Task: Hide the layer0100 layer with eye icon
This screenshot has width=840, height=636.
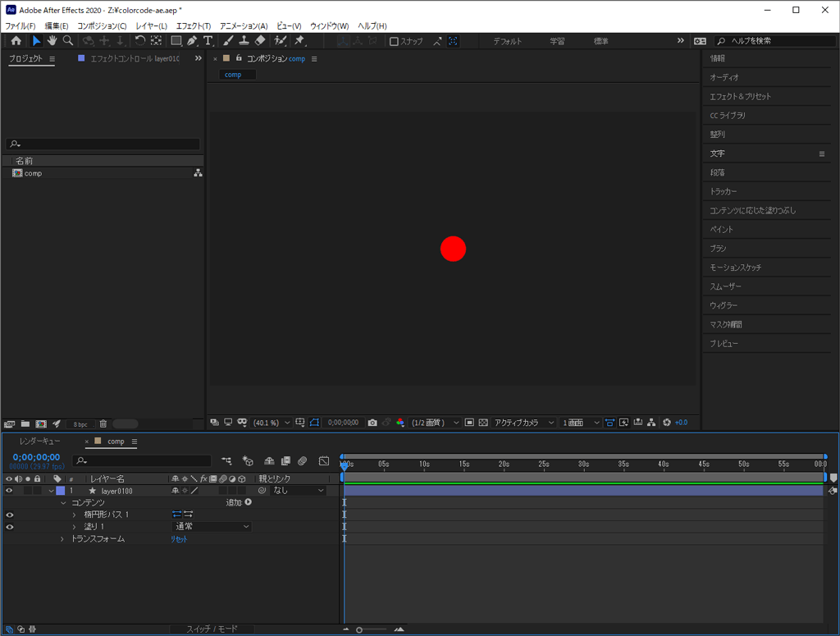Action: pyautogui.click(x=9, y=491)
